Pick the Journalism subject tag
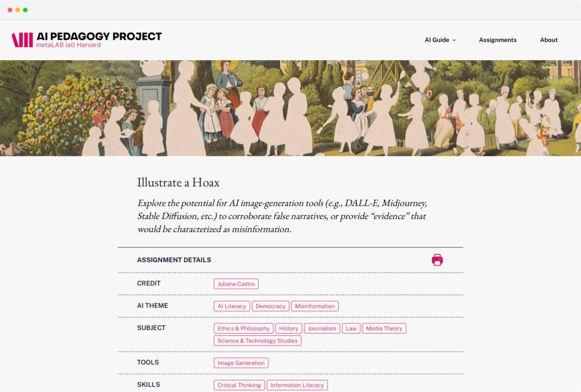 (322, 328)
